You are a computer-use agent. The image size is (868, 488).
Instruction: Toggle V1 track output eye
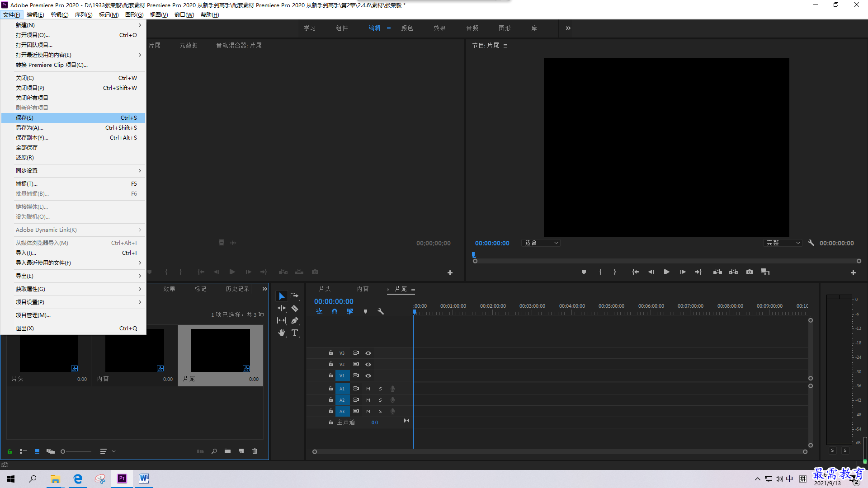coord(368,376)
